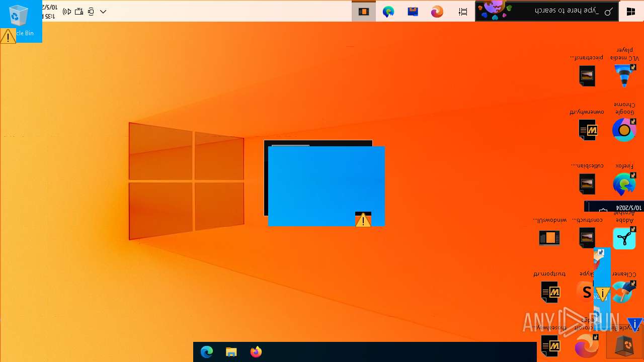This screenshot has width=644, height=362.
Task: Click the Recycle Bin icon in top-left corner
Action: pyautogui.click(x=19, y=16)
